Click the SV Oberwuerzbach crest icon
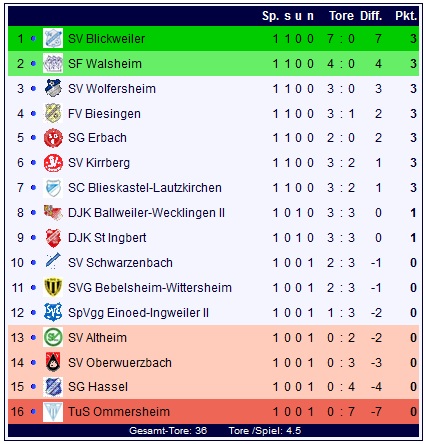This screenshot has height=444, width=426. coord(53,362)
